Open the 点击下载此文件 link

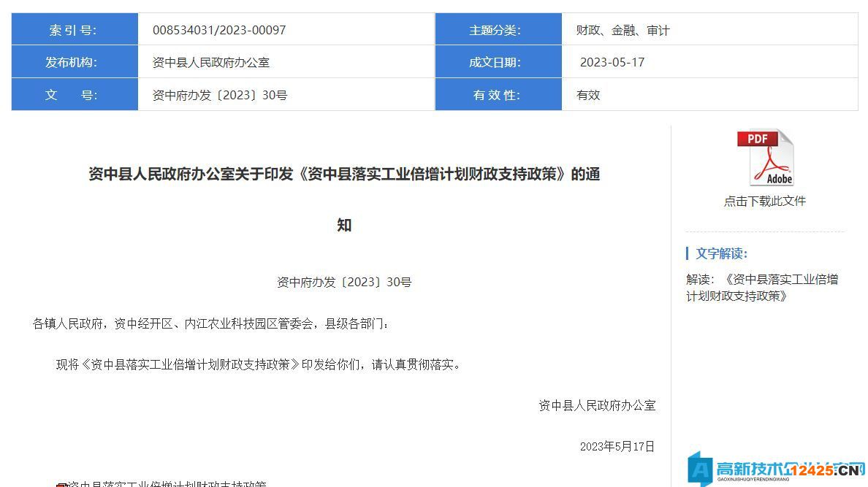[764, 202]
